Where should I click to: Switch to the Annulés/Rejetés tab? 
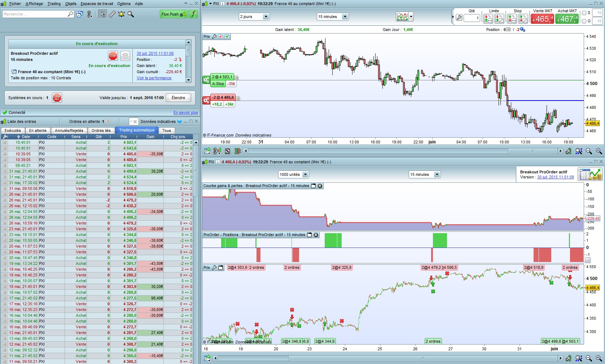(x=69, y=130)
